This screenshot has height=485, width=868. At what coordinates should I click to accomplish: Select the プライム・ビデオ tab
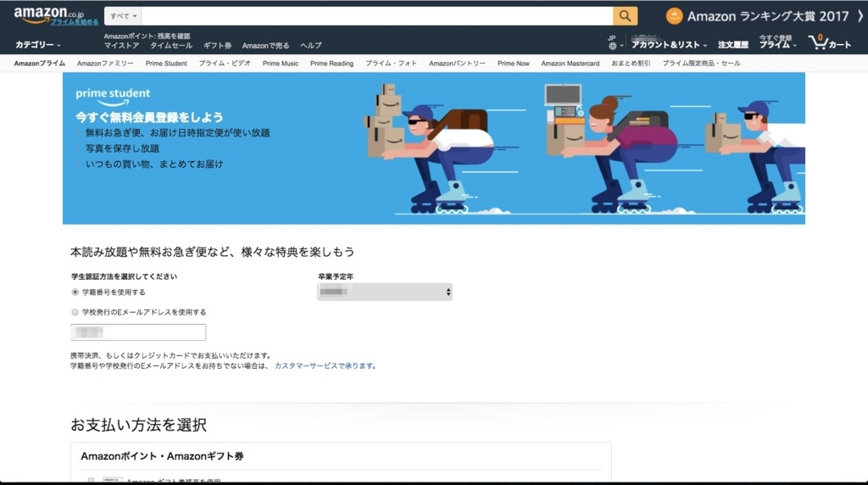click(225, 64)
